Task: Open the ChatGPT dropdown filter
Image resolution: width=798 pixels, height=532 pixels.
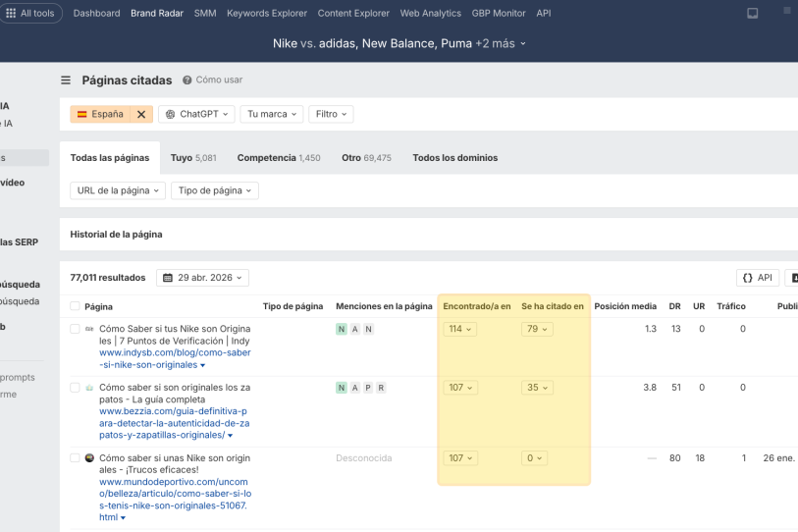Action: coord(196,114)
